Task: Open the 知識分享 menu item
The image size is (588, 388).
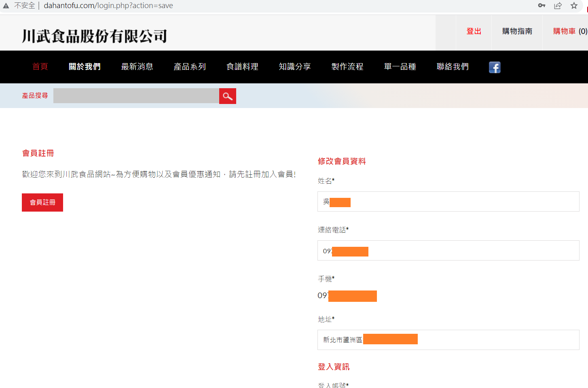Action: tap(295, 67)
